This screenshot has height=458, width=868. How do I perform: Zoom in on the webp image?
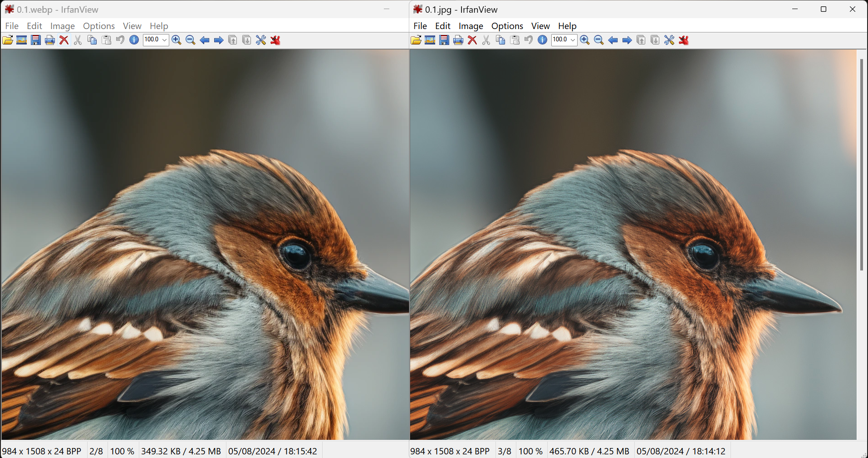177,40
